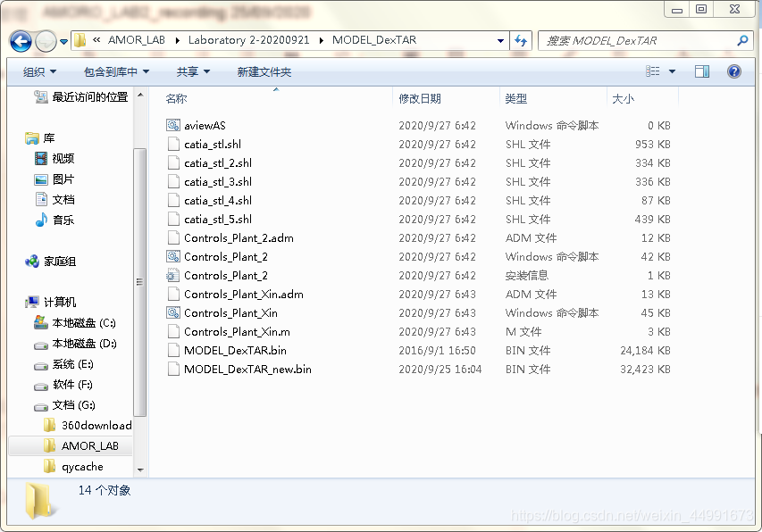Open the 组织 dropdown menu
Viewport: 762px width, 532px height.
(39, 71)
